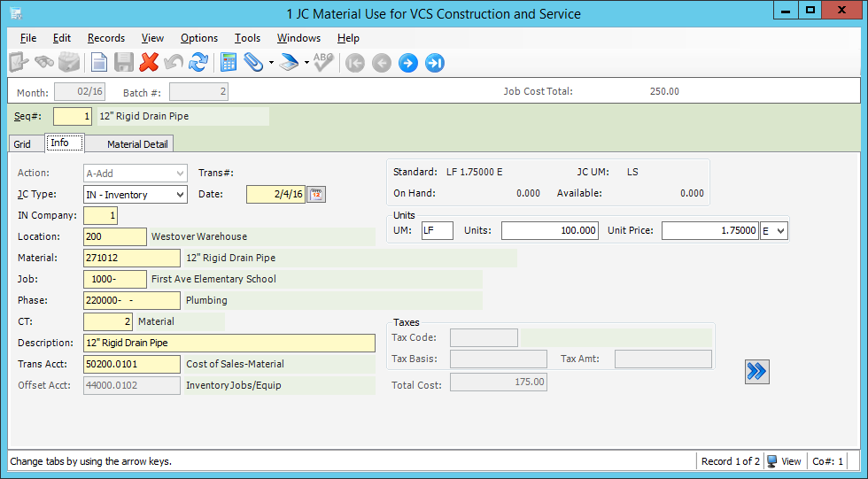Refresh the form with blue arrows icon

198,63
